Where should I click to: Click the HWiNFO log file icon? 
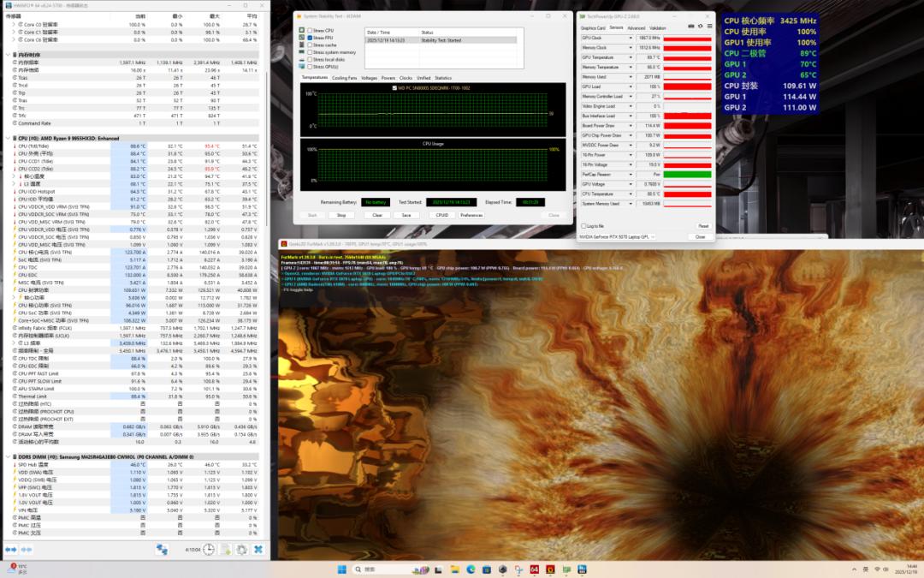225,550
